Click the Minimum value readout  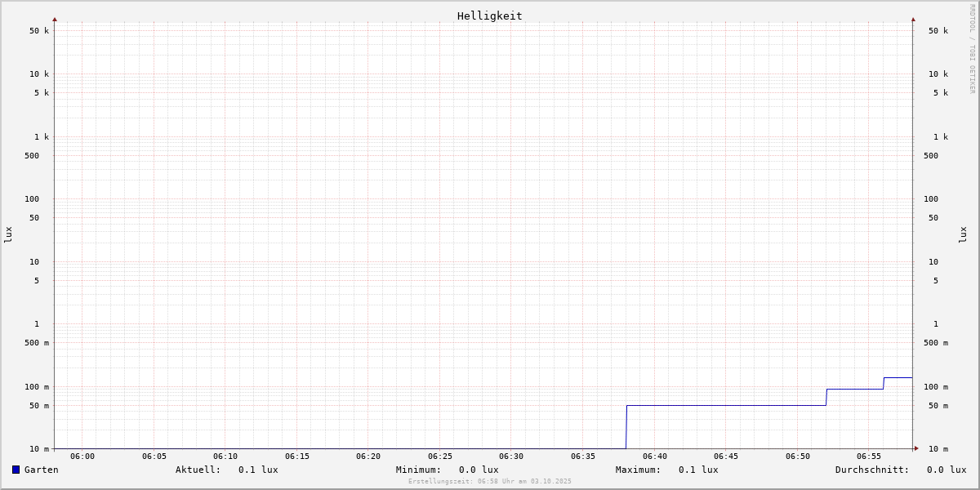[x=479, y=470]
